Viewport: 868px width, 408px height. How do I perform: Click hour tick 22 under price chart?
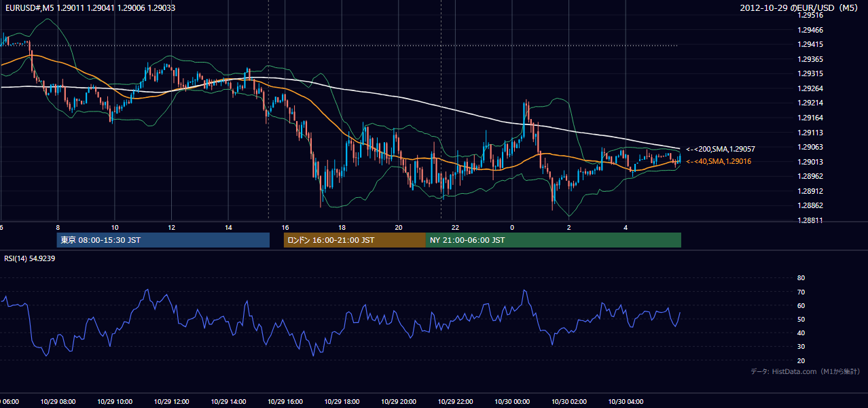(x=456, y=227)
